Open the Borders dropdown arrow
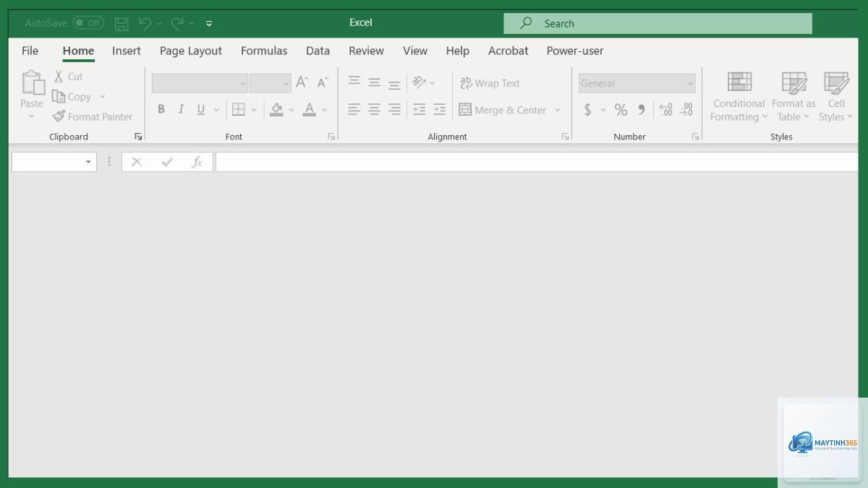 coord(254,110)
